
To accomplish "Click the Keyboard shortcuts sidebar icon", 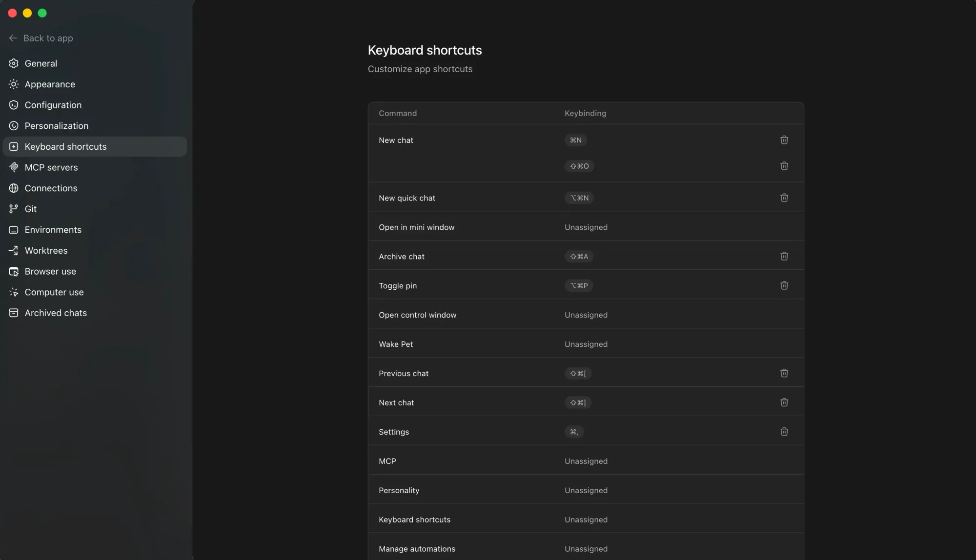I will click(x=14, y=147).
